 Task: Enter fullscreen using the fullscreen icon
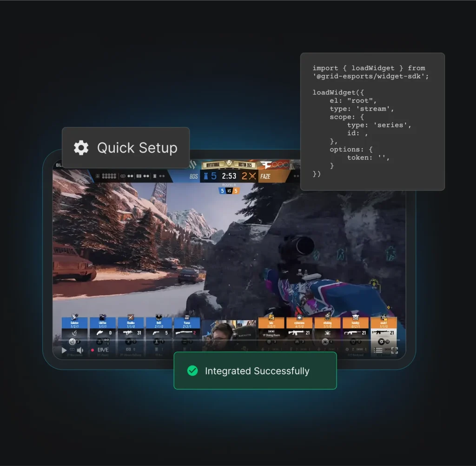[394, 351]
